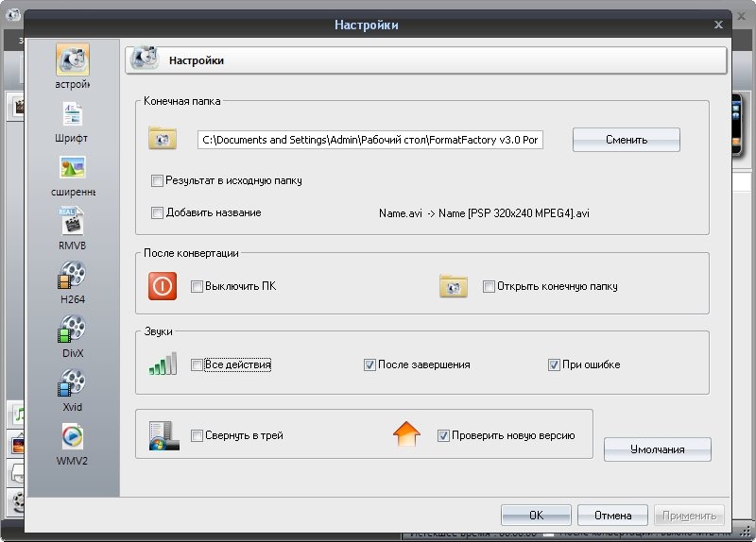Screen dimensions: 756x542
Task: Open the Шрифт settings section
Action: pyautogui.click(x=72, y=115)
